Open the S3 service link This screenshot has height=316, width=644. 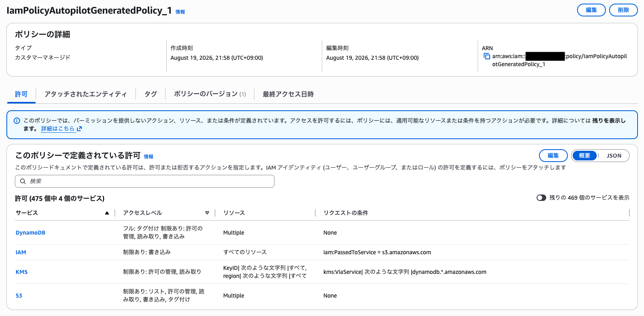tap(19, 296)
